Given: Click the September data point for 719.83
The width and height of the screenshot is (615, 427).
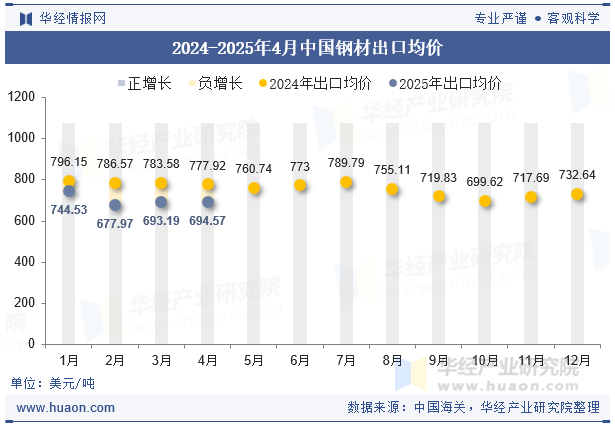Looking at the screenshot, I should click(439, 196).
